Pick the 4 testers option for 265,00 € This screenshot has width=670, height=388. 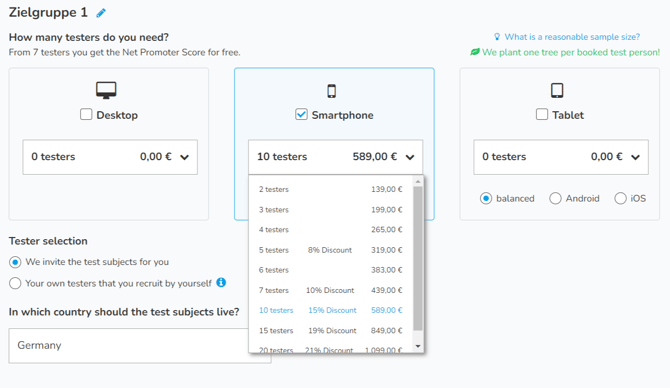(x=331, y=230)
